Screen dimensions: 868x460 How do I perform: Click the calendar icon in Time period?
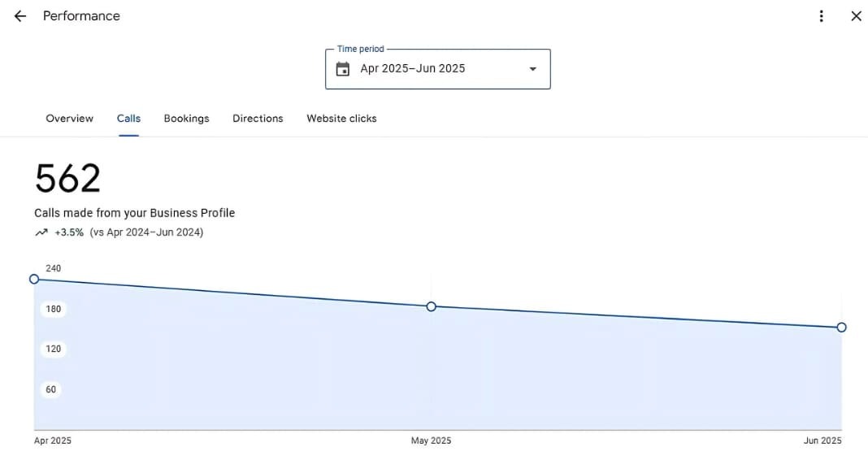pyautogui.click(x=343, y=69)
